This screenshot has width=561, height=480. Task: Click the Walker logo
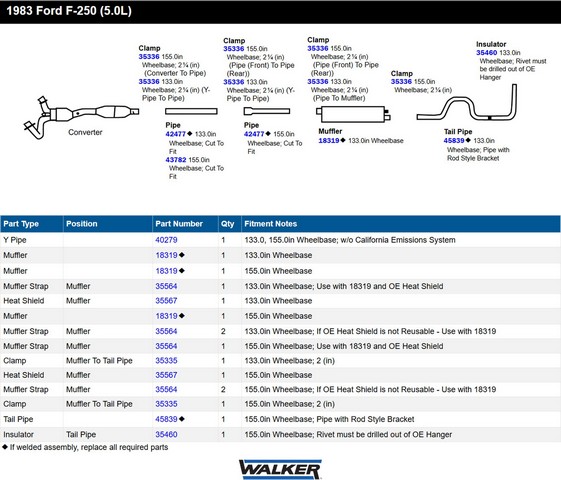(x=280, y=469)
